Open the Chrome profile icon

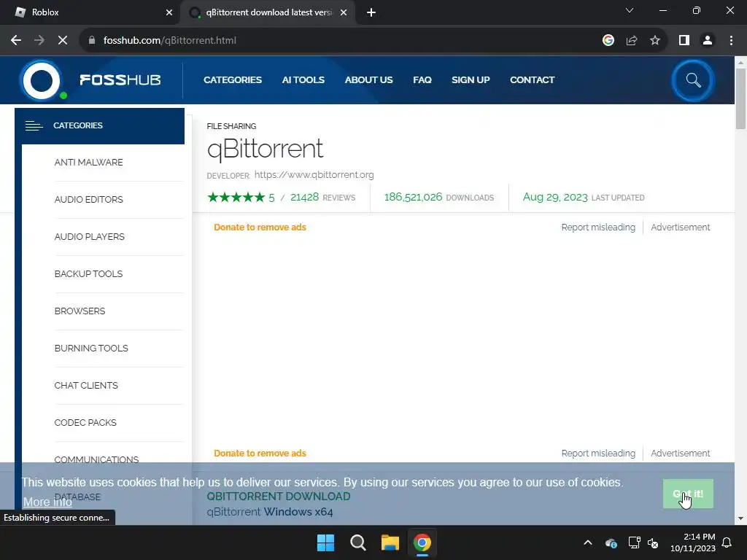(x=708, y=41)
